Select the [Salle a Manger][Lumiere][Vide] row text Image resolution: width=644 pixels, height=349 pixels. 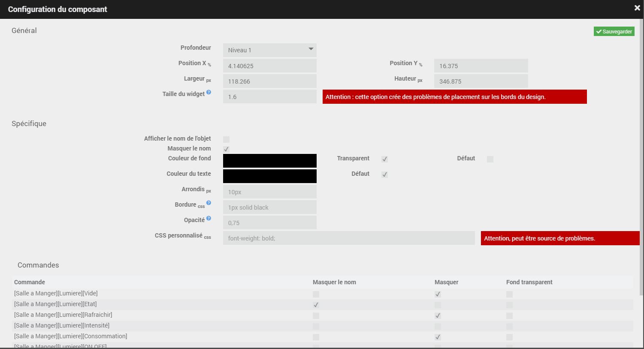[x=56, y=293]
